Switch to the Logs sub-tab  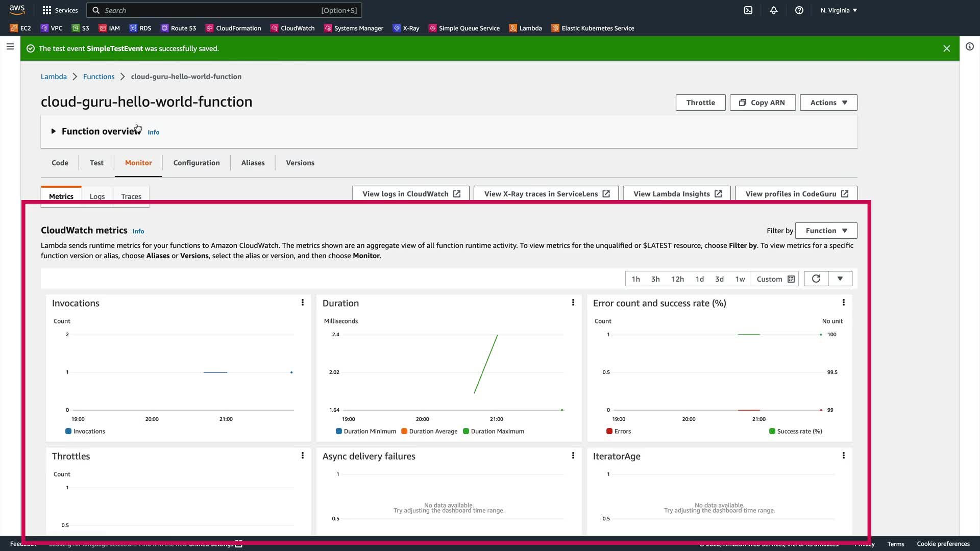click(97, 196)
